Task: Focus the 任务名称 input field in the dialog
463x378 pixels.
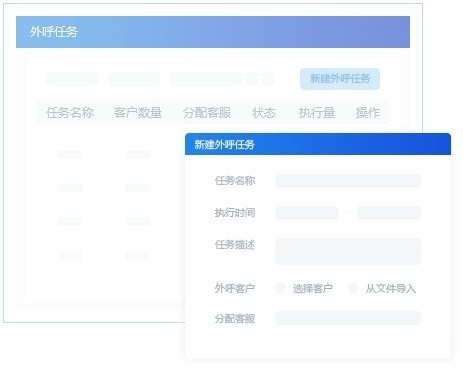Action: click(348, 181)
